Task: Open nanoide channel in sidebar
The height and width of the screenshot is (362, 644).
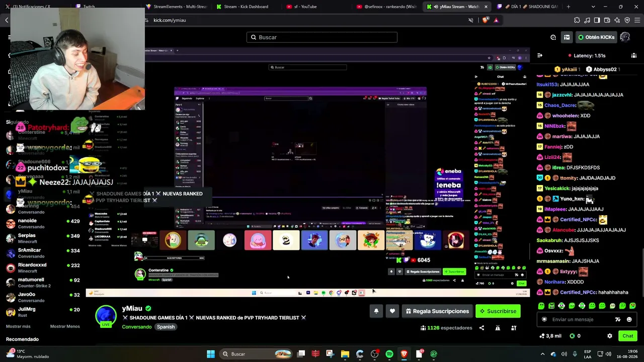Action: (x=43, y=224)
